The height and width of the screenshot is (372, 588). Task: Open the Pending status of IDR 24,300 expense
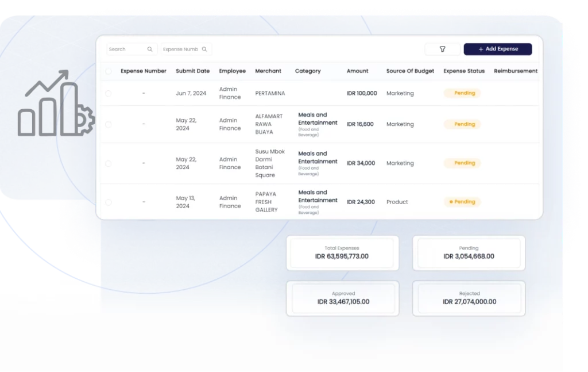pyautogui.click(x=462, y=202)
